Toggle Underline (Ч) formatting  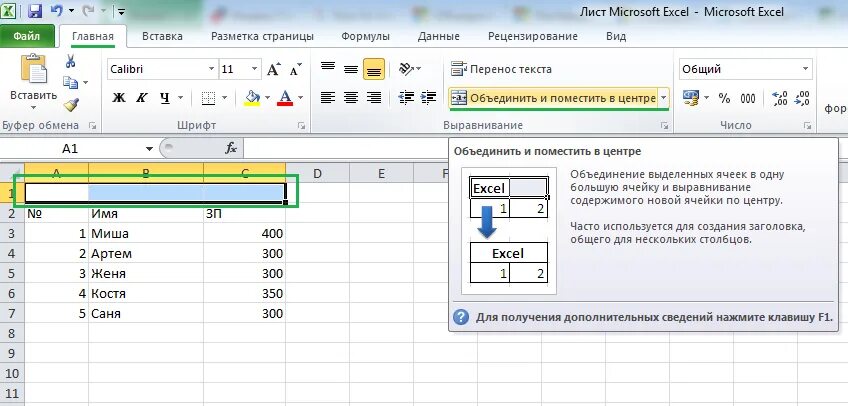pyautogui.click(x=164, y=98)
